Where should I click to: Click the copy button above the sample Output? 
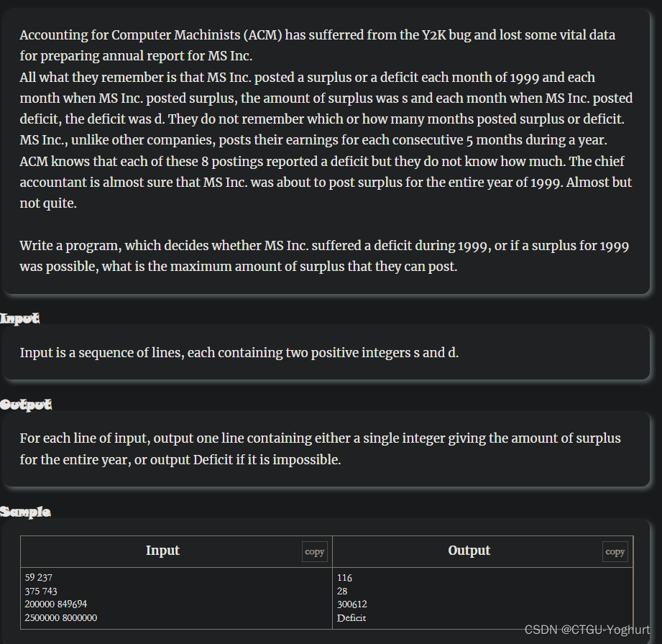tap(615, 551)
